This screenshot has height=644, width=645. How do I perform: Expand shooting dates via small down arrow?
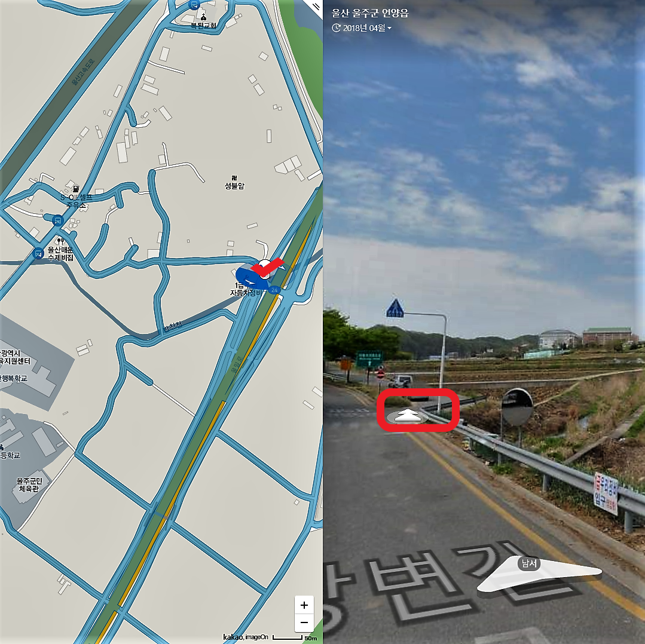coord(390,28)
